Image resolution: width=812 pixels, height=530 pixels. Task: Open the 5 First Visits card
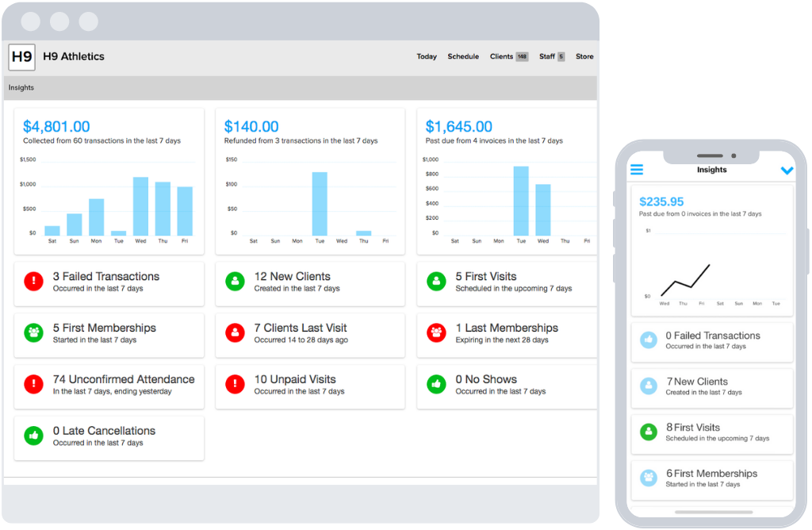tap(507, 284)
